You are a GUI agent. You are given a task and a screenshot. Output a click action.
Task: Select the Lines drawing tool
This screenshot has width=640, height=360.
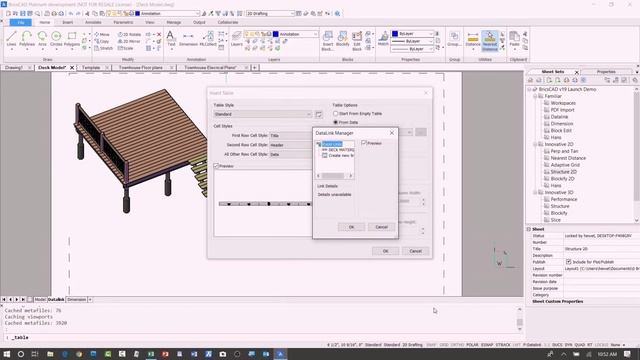coord(11,39)
